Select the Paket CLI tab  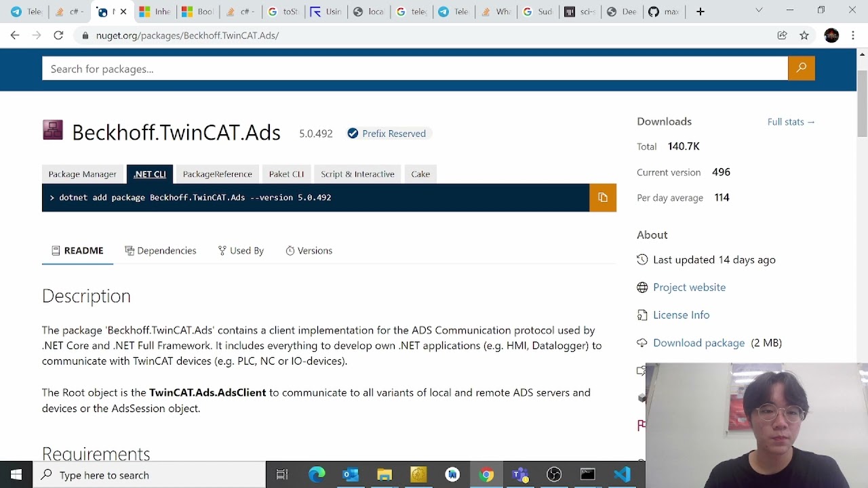[x=286, y=174]
